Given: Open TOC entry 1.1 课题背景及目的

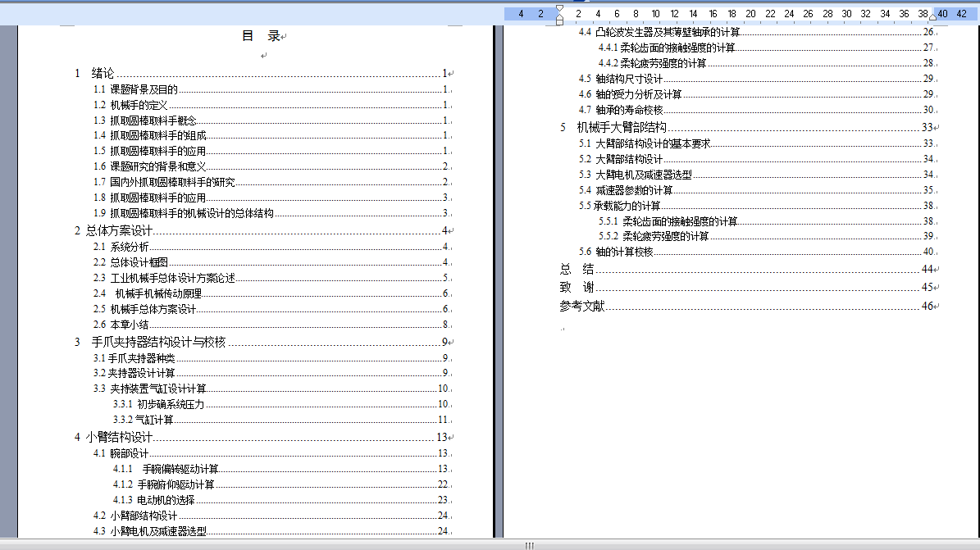Looking at the screenshot, I should coord(271,89).
